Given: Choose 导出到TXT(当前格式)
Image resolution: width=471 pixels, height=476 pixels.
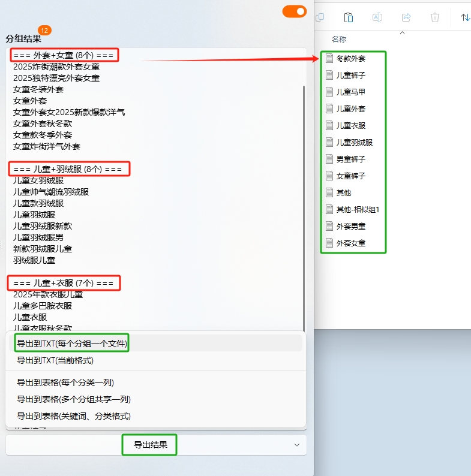Looking at the screenshot, I should point(155,360).
